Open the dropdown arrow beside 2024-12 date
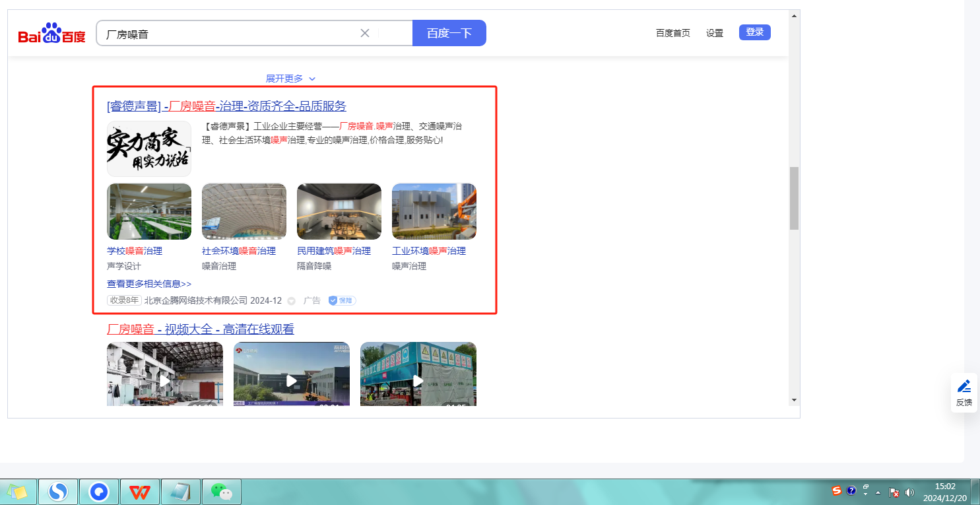Image resolution: width=980 pixels, height=505 pixels. [291, 301]
